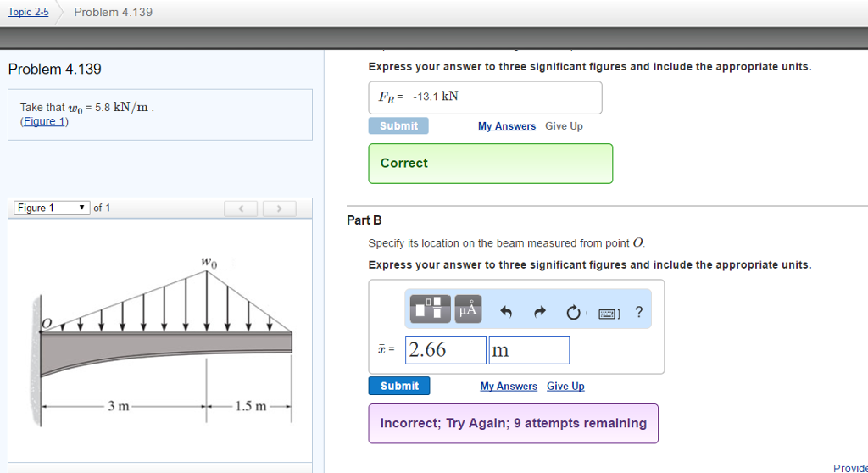The image size is (868, 473).
Task: Open the Figure 1 dropdown selector
Action: click(x=51, y=209)
